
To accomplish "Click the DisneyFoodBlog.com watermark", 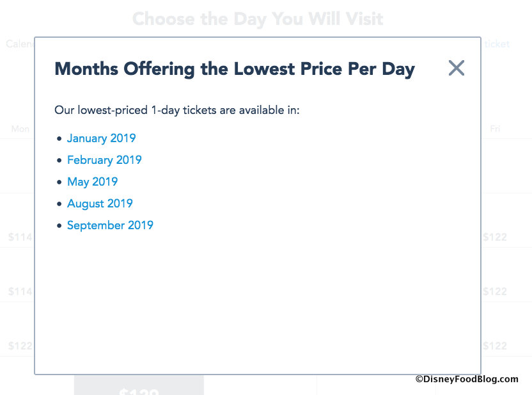I will 467,379.
